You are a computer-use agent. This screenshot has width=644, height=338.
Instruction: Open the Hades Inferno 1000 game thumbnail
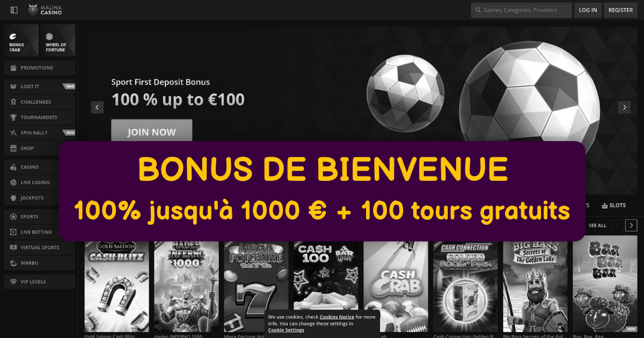[x=186, y=284]
